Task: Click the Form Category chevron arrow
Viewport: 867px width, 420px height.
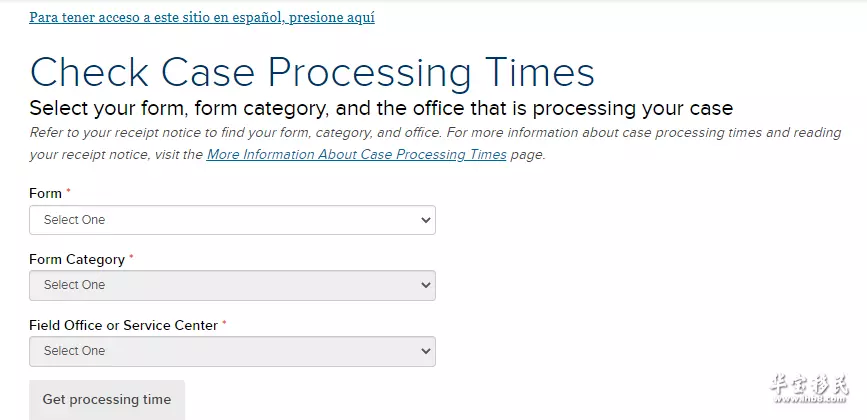Action: 425,285
